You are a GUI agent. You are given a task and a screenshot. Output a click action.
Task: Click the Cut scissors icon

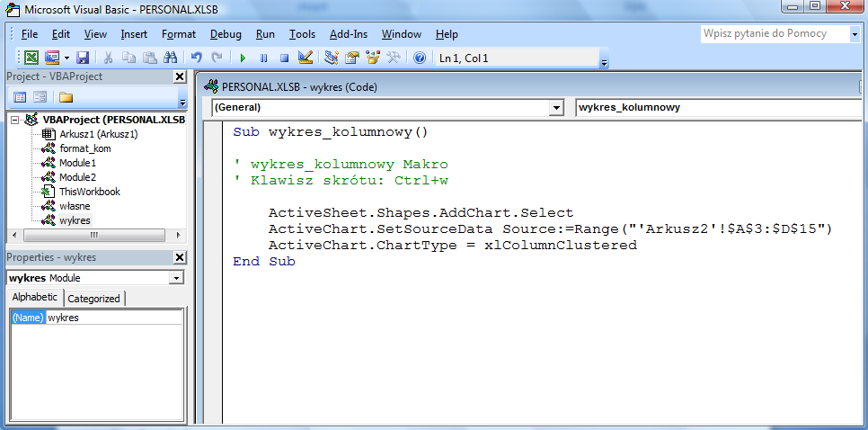coord(109,58)
